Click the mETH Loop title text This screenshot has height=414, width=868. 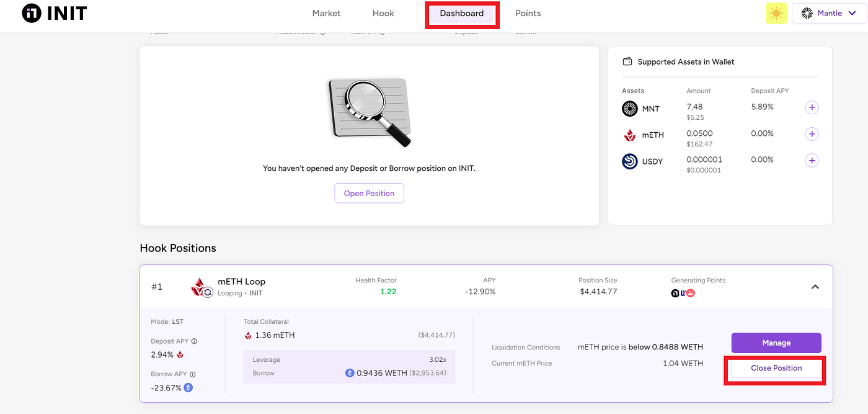pyautogui.click(x=241, y=282)
